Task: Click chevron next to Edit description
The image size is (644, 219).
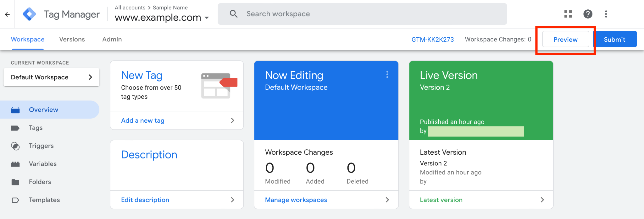Action: (x=232, y=200)
